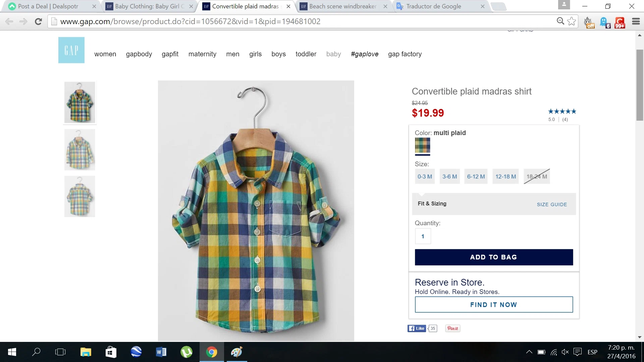Viewport: 644px width, 362px height.
Task: Select the multi plaid color swatch
Action: 422,145
